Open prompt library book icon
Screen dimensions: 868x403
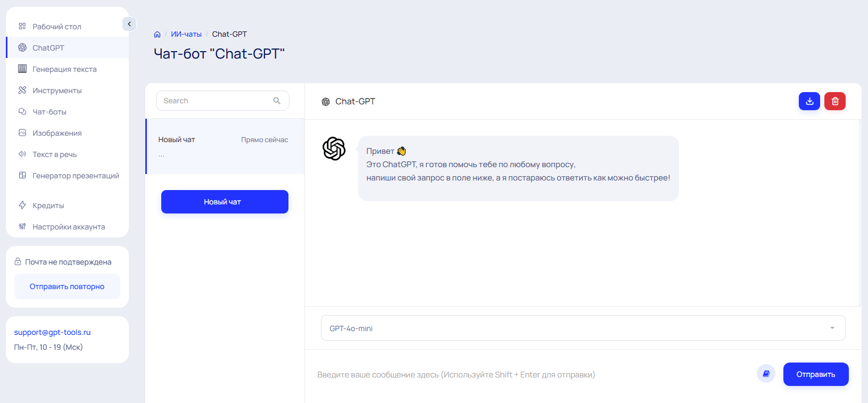766,374
